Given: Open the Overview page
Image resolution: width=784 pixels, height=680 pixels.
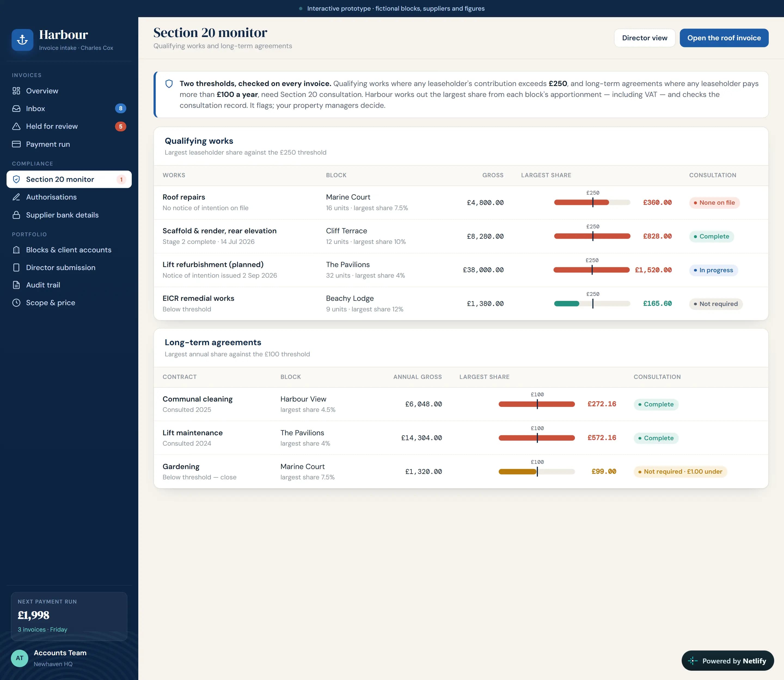Looking at the screenshot, I should tap(69, 91).
